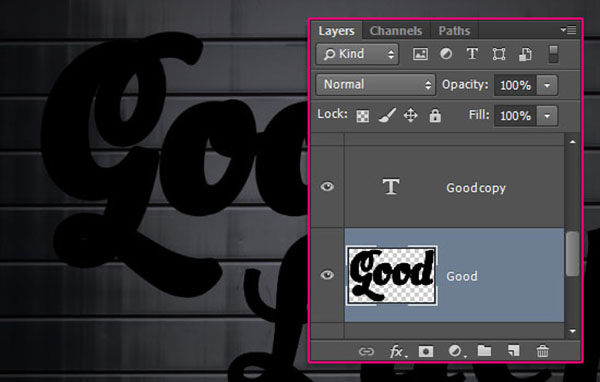Create a new layer

pos(514,351)
